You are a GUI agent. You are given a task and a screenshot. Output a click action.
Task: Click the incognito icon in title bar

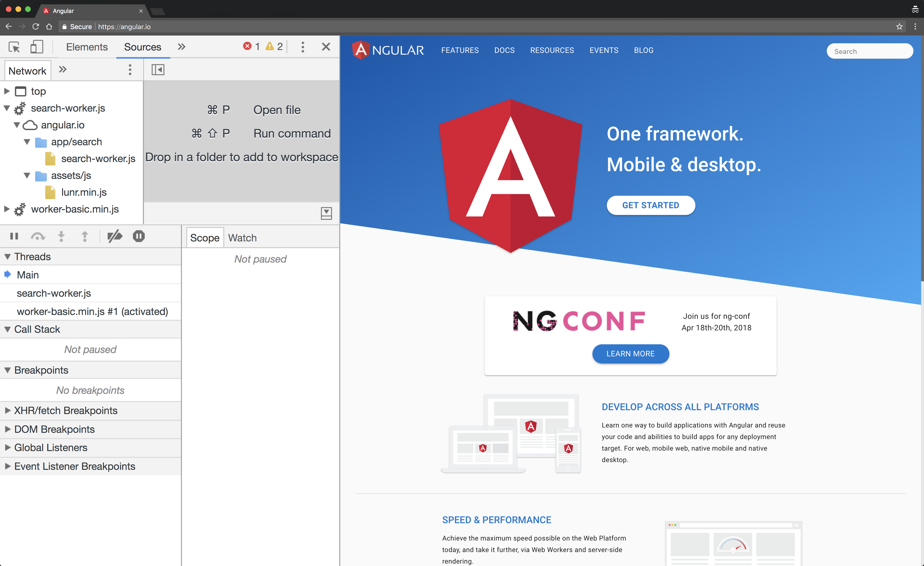(x=915, y=9)
